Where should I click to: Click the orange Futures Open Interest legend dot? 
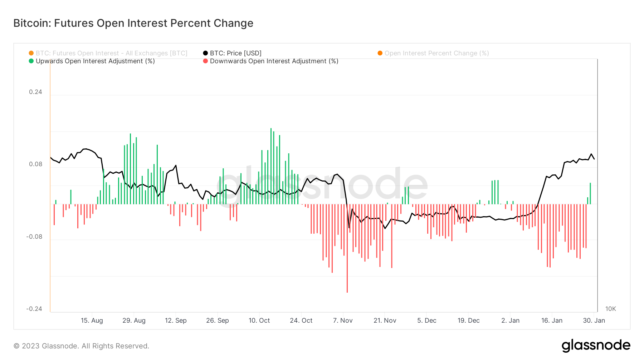coord(31,53)
